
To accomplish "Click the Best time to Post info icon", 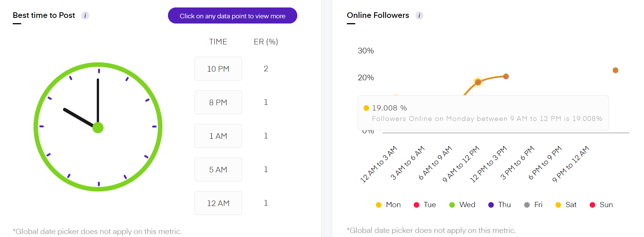I will pos(85,16).
